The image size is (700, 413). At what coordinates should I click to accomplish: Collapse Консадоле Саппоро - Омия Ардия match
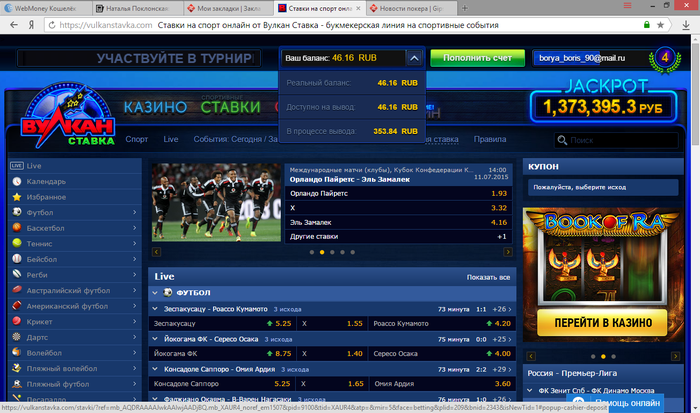(155, 369)
